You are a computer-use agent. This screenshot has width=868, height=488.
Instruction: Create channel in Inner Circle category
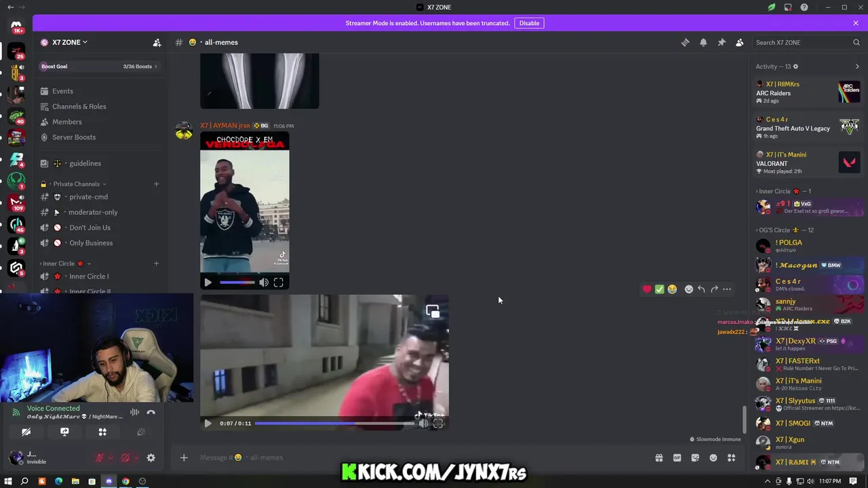(156, 264)
